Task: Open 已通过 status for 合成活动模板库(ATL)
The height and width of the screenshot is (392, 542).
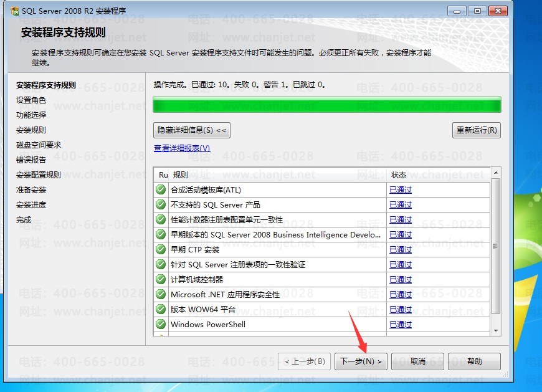Action: coord(401,190)
